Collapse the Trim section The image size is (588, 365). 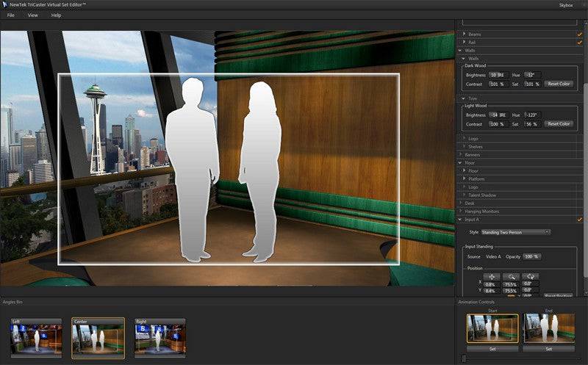464,98
